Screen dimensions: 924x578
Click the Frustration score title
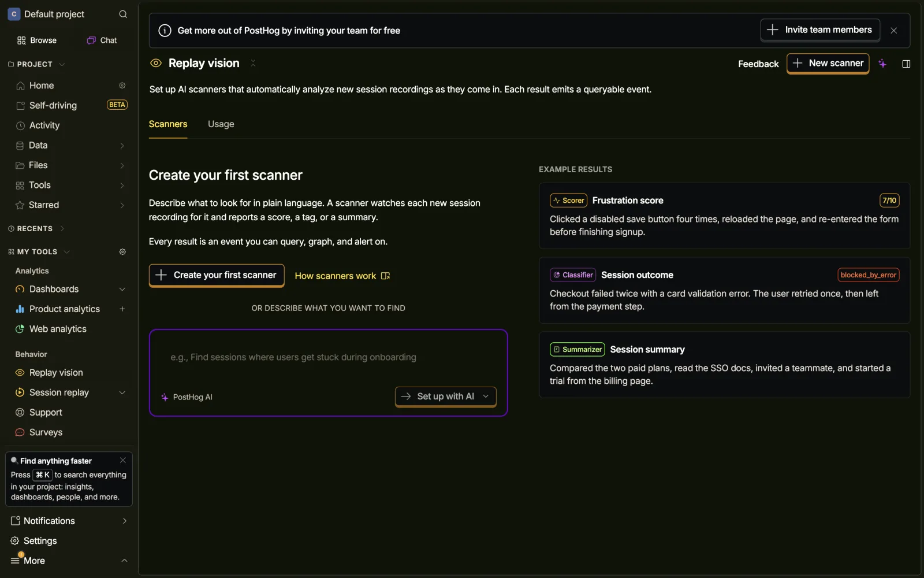628,201
